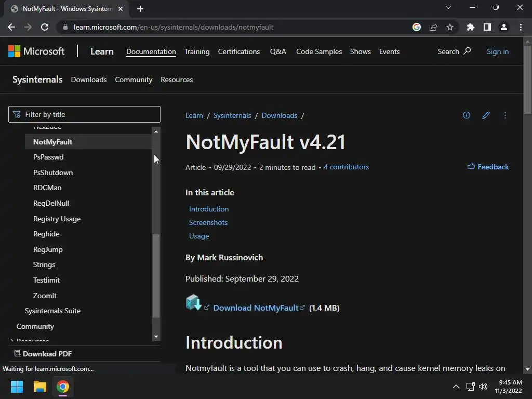
Task: Select the Training menu item
Action: (197, 51)
